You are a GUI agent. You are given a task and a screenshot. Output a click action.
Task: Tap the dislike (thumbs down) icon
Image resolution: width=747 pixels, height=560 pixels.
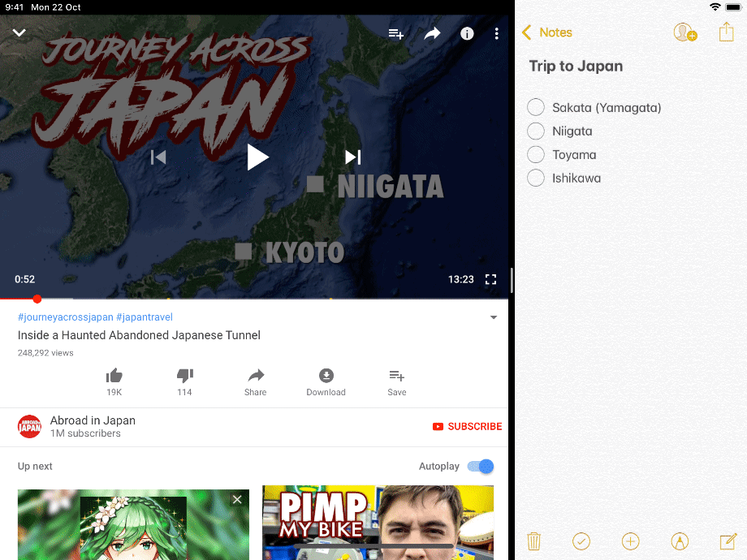pyautogui.click(x=184, y=376)
